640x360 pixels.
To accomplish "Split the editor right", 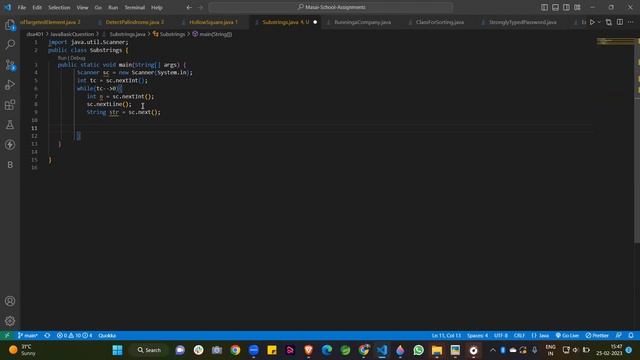I will point(620,22).
